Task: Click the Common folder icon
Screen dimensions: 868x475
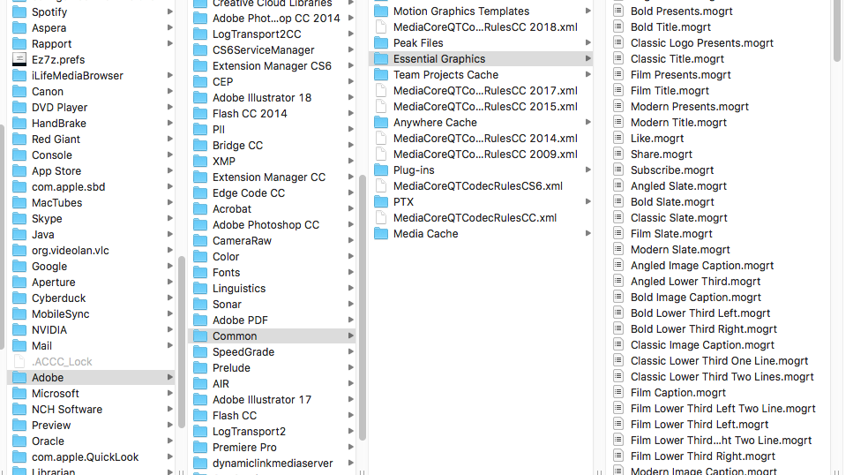Action: click(x=200, y=336)
